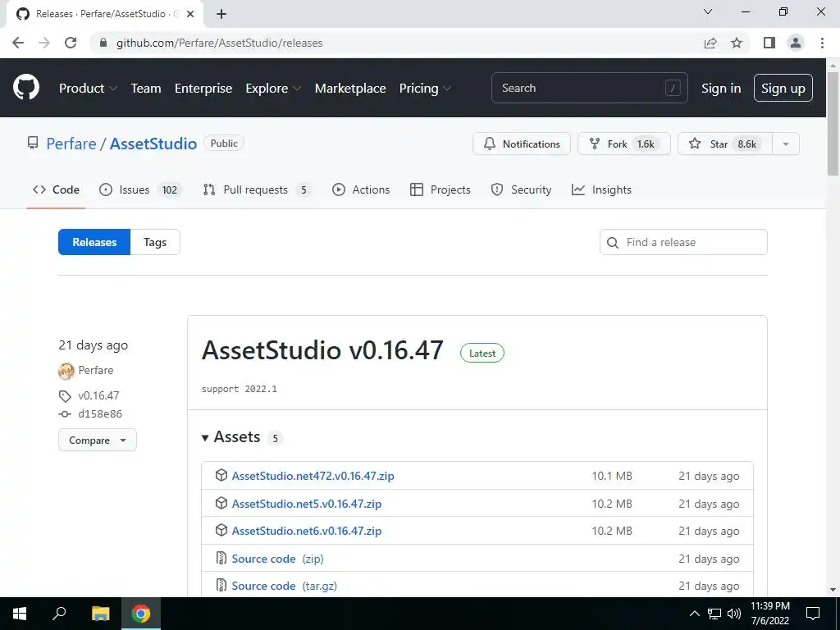Open Windows Start menu
Screen dimensions: 840x630
20,614
